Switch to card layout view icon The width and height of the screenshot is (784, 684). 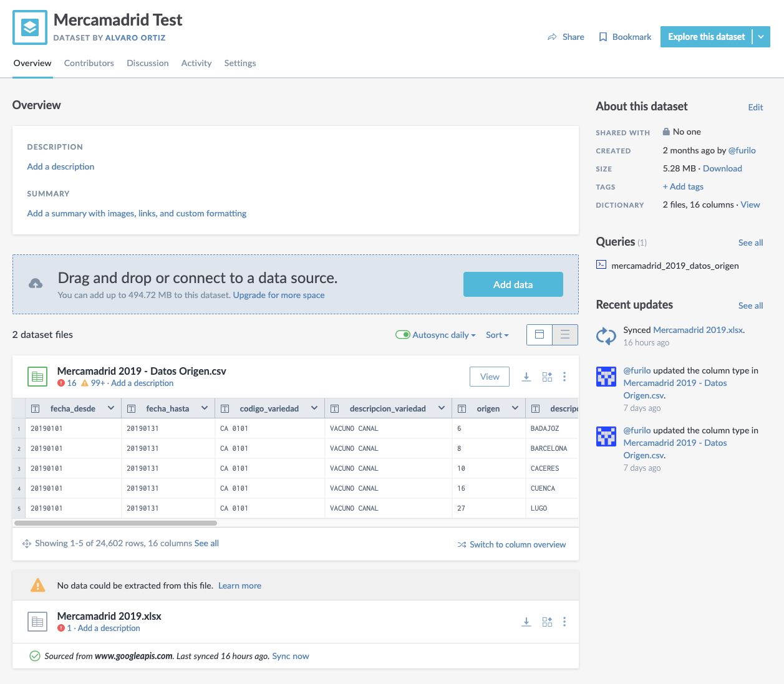[540, 335]
